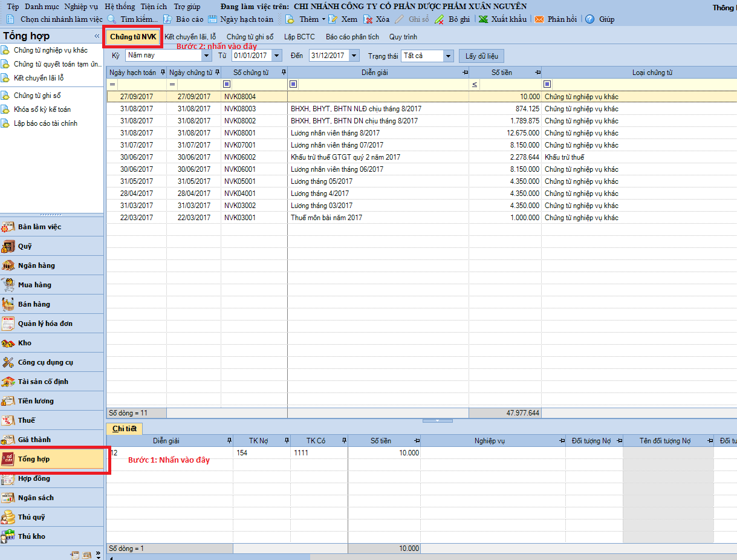The height and width of the screenshot is (560, 737).
Task: Open the Hợp đồng module
Action: [52, 478]
